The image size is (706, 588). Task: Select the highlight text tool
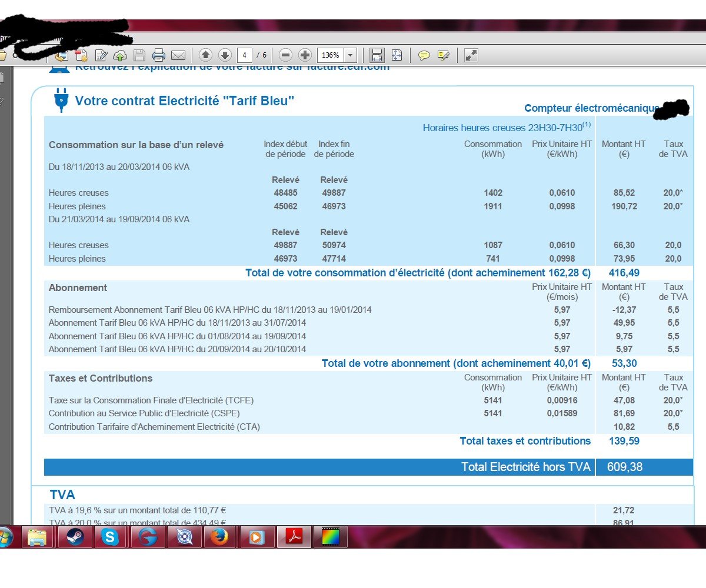tap(443, 55)
